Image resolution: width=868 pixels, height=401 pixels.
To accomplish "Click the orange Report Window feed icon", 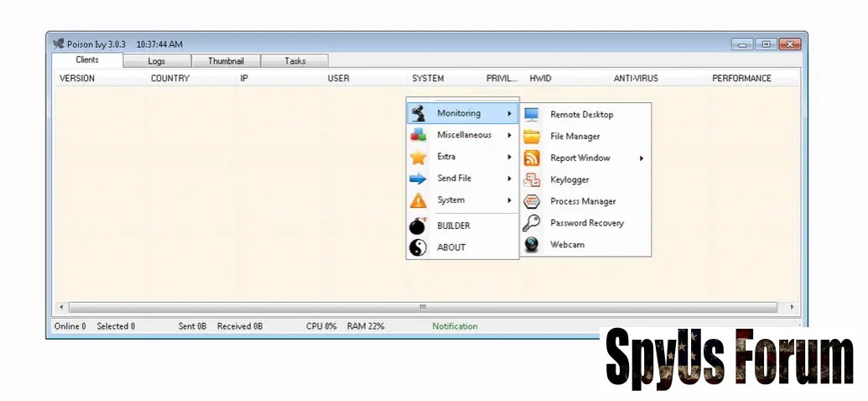I will coord(532,158).
